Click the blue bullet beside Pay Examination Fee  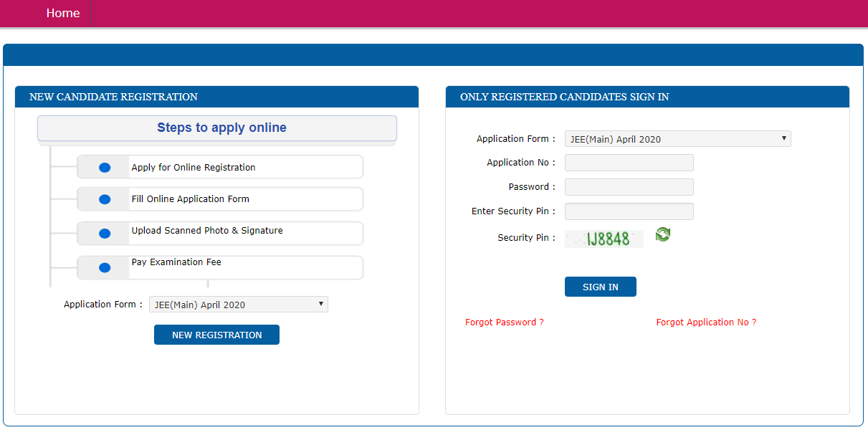point(105,268)
